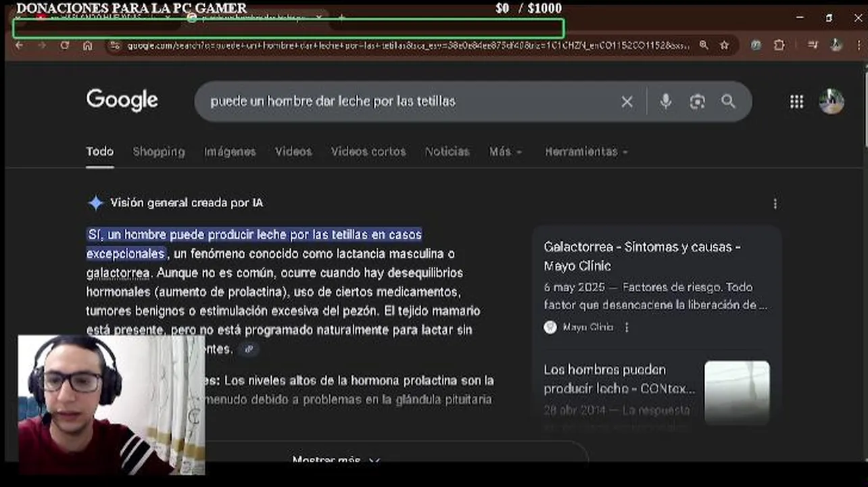Select the Todo results tab
The image size is (868, 487).
pos(99,152)
